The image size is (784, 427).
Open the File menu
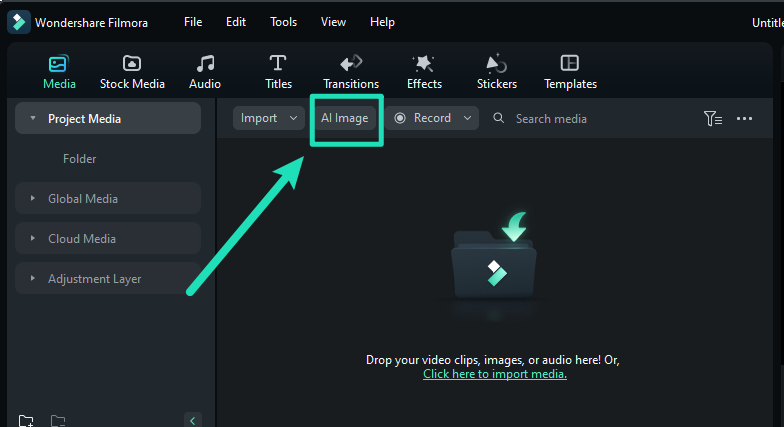click(x=193, y=22)
